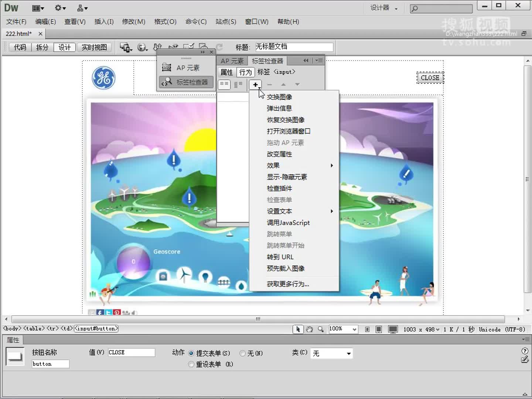
Task: Switch to tablet size window icon
Action: click(379, 329)
